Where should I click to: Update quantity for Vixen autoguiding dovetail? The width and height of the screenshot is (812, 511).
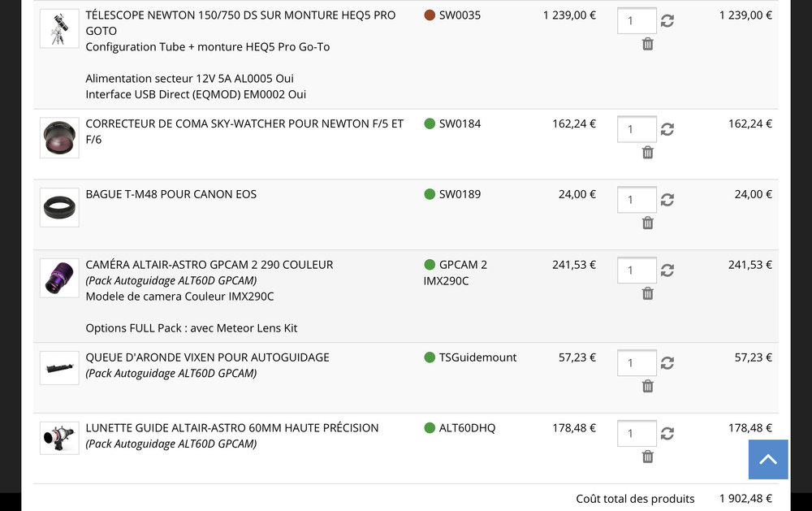coord(667,363)
